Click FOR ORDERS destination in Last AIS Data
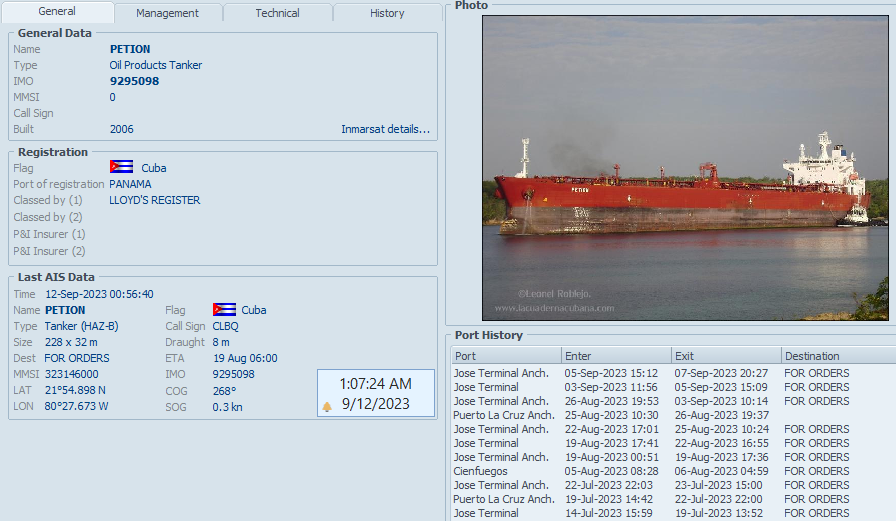Viewport: 896px width, 521px height. [x=77, y=358]
